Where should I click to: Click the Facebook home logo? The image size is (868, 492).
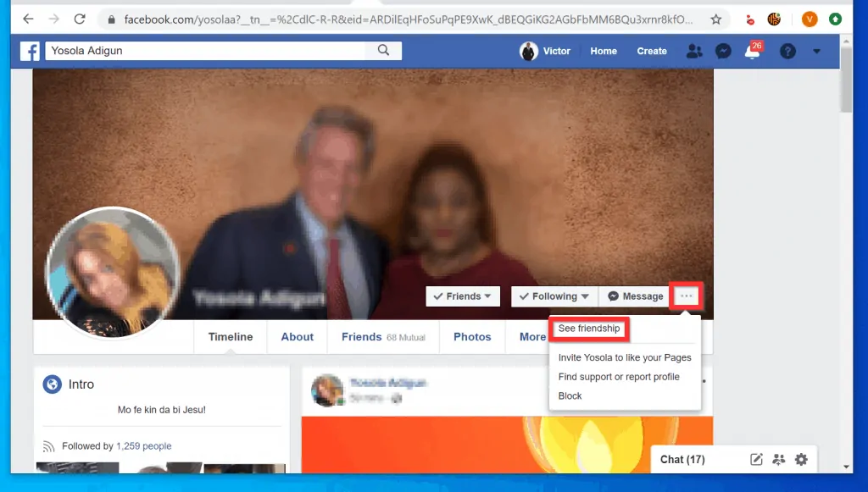(30, 52)
